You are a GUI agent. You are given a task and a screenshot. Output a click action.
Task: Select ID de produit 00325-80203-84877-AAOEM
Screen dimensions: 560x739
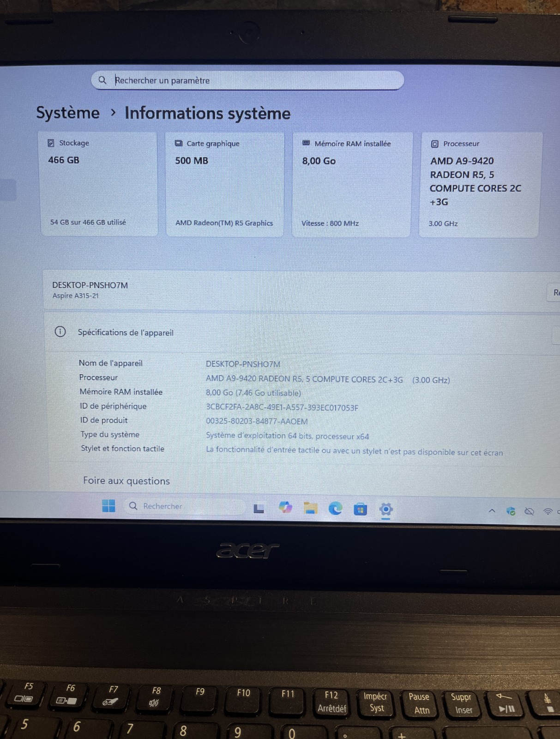tap(257, 421)
